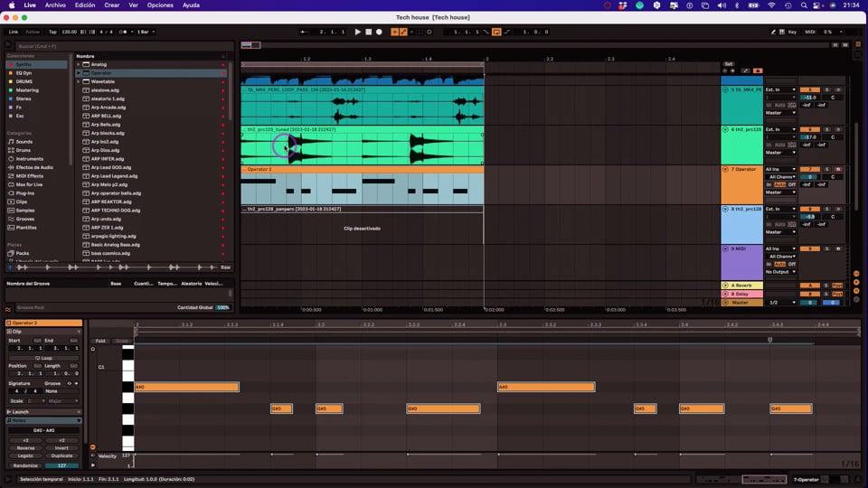
Task: Click the Stop transport button
Action: tap(369, 33)
